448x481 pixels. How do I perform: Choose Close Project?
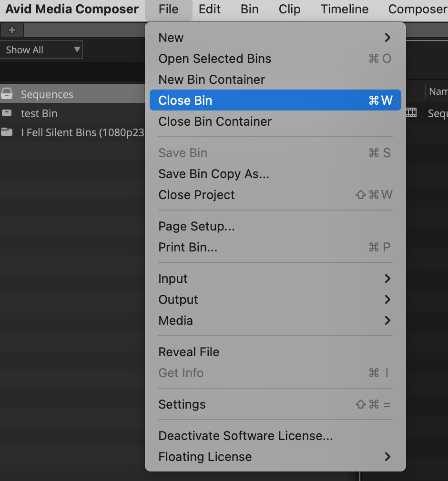coord(275,195)
